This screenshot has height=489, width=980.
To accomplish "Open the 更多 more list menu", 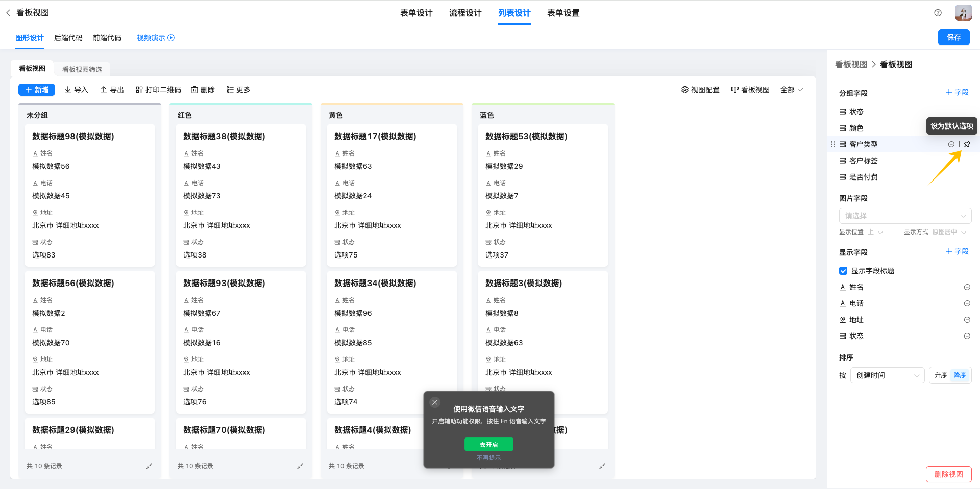I will tap(238, 90).
